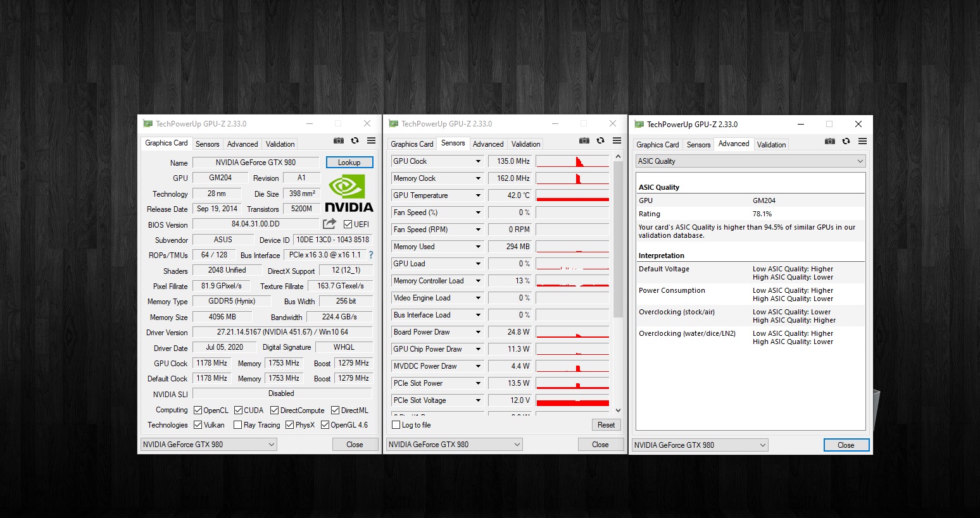Open the ASIC Quality dropdown
Screen dimensions: 980x518
pos(750,161)
